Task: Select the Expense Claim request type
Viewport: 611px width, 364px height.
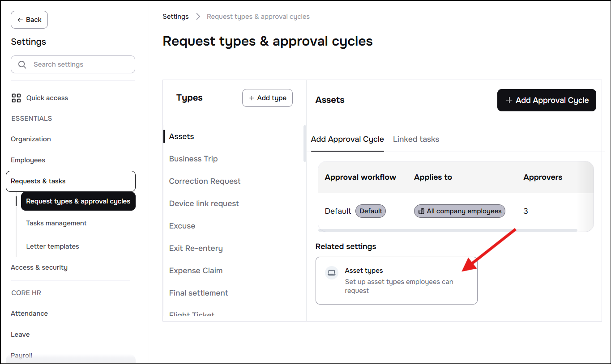Action: 196,271
